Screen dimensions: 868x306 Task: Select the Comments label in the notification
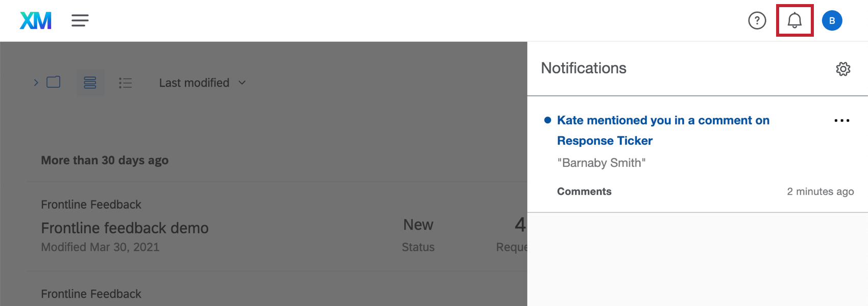pos(584,191)
